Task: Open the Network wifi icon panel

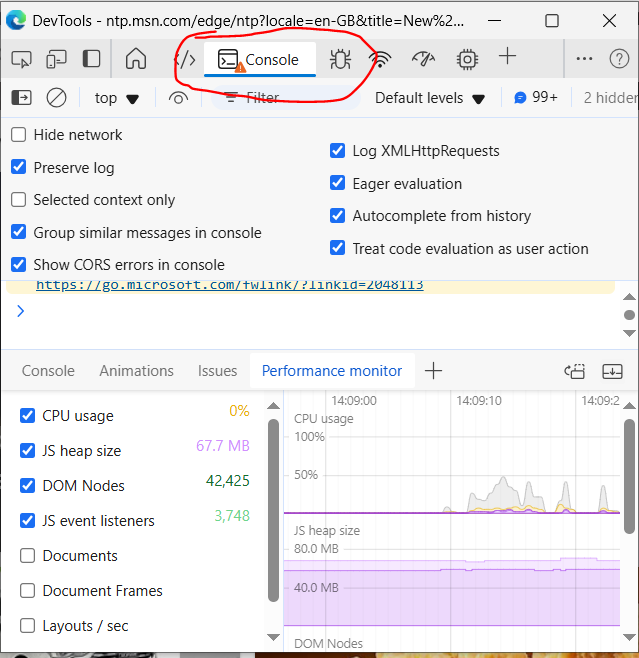Action: [380, 59]
